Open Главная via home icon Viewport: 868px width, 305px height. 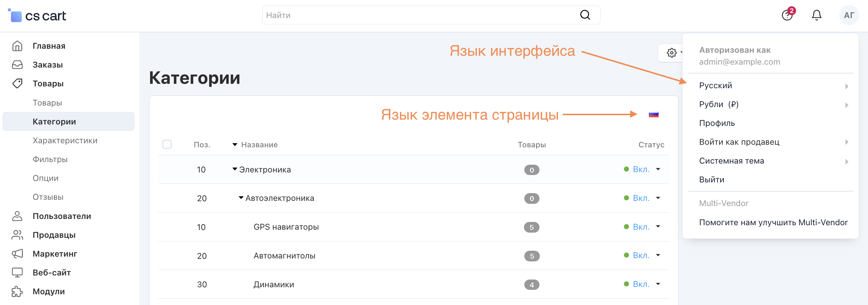tap(17, 46)
